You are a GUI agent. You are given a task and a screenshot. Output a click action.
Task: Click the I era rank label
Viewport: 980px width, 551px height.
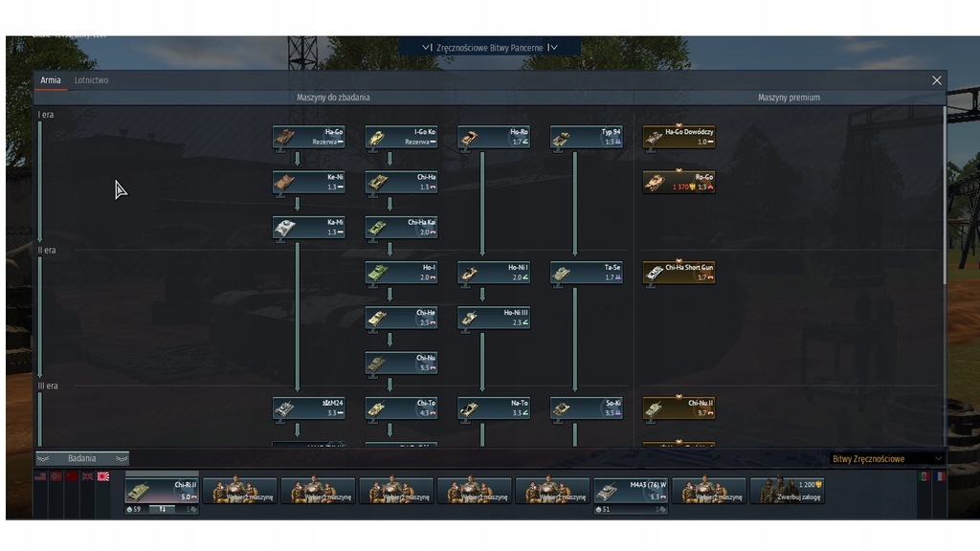[x=46, y=115]
